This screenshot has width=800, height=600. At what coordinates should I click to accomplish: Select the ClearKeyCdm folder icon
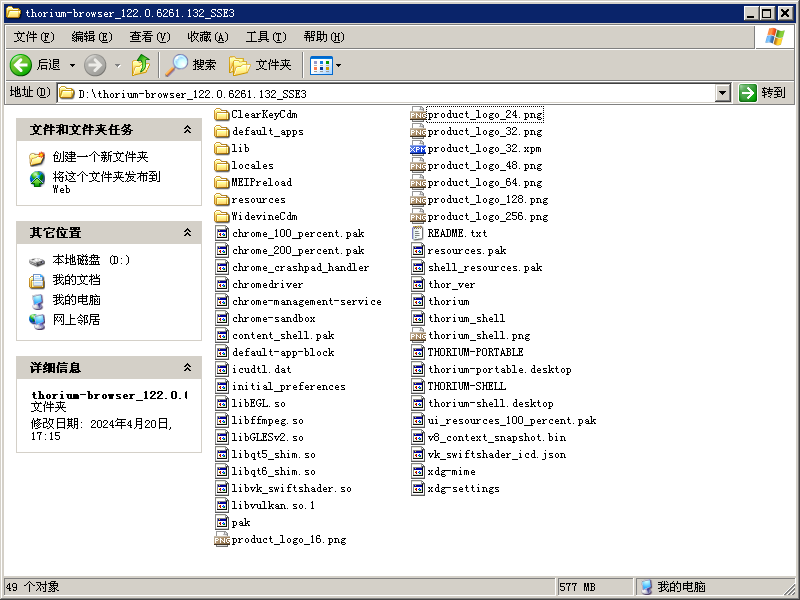(222, 114)
